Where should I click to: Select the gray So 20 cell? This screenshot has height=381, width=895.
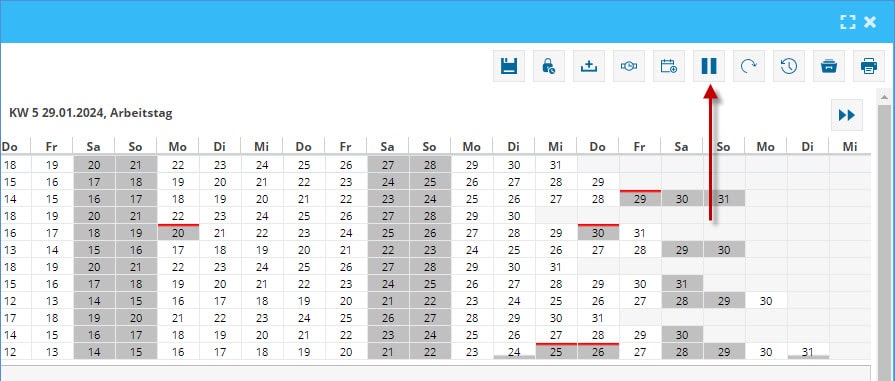coord(135,317)
